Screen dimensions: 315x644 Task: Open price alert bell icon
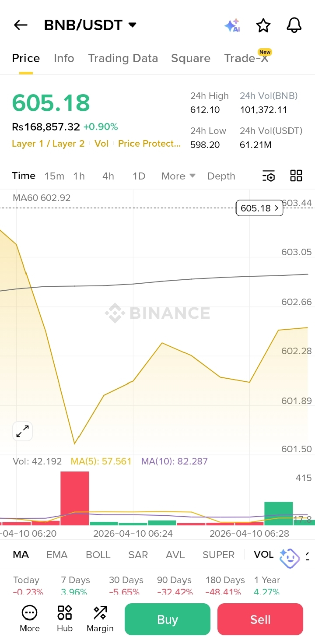pyautogui.click(x=294, y=25)
